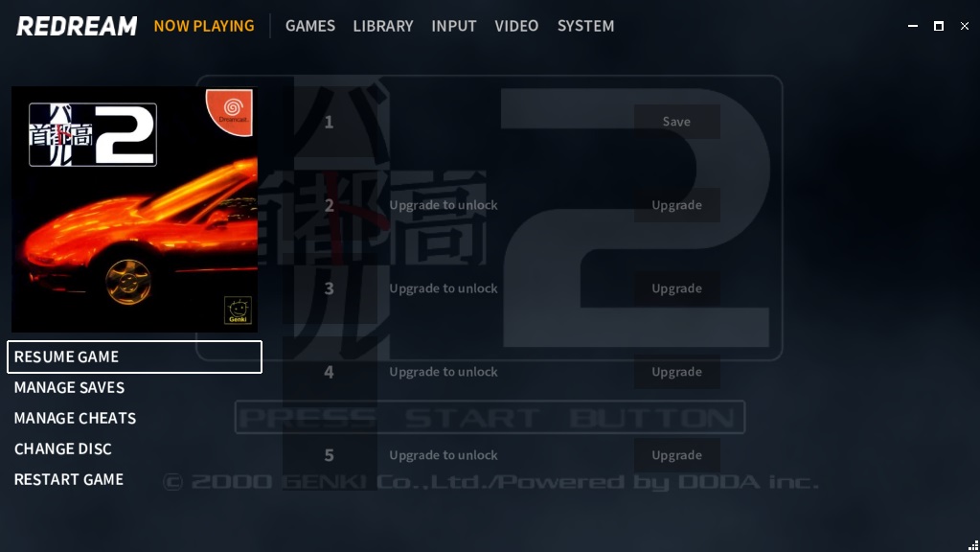Minimize the Redream window
The width and height of the screenshot is (980, 552).
pos(913,26)
